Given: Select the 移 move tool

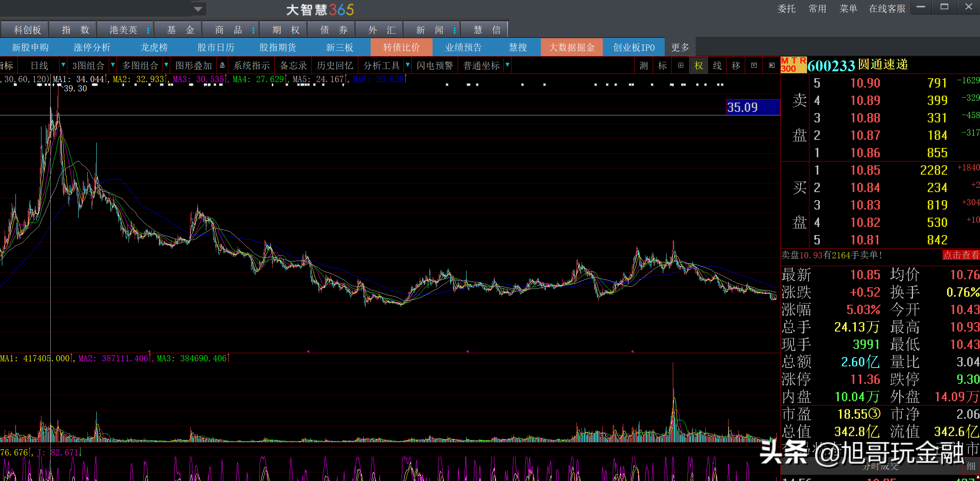Looking at the screenshot, I should (x=736, y=65).
